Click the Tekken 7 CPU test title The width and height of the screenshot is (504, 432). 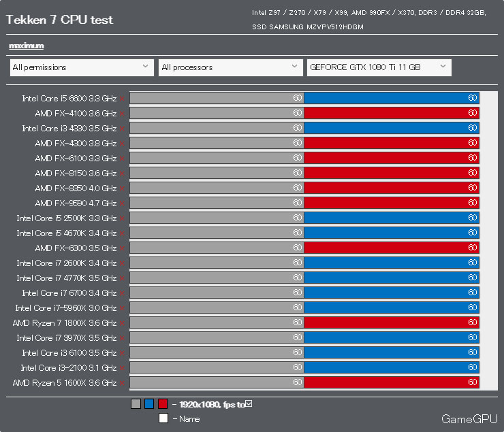59,20
